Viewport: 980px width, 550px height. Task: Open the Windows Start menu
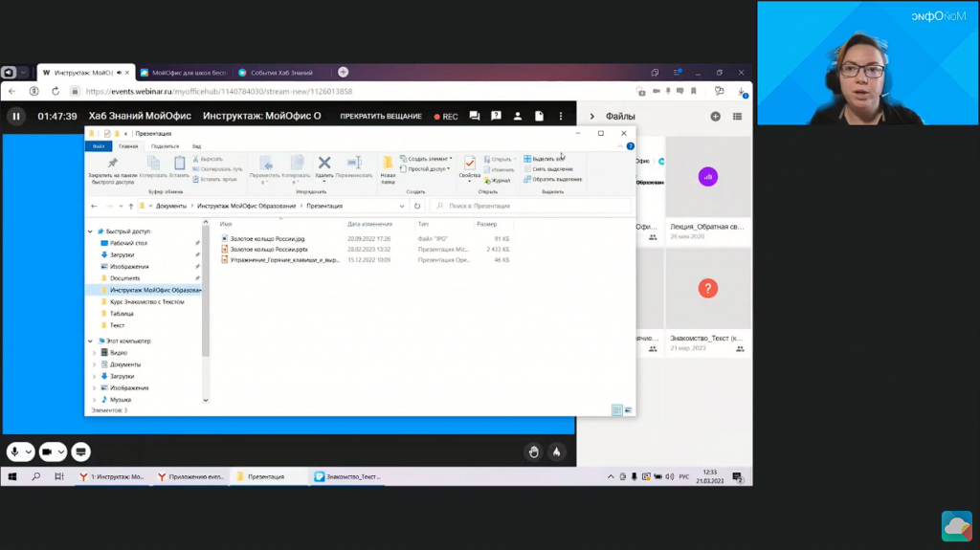(x=11, y=477)
